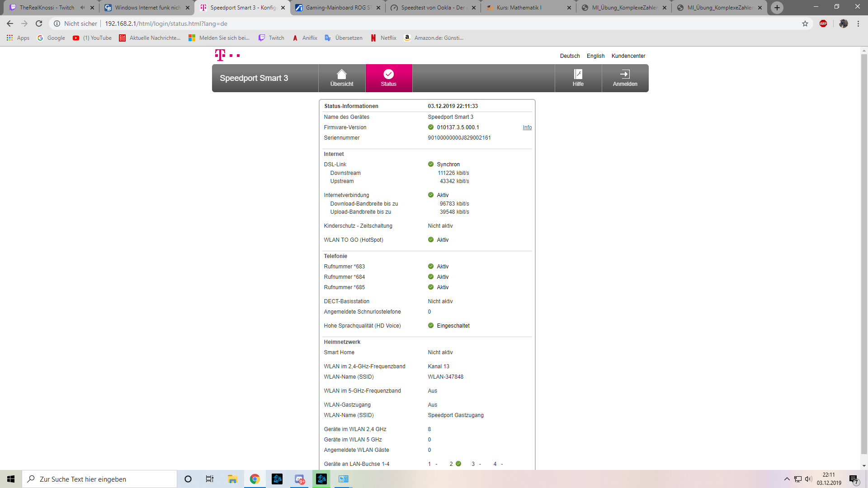
Task: Mute the TheRealKnossi Twitch tab audio
Action: [82, 8]
